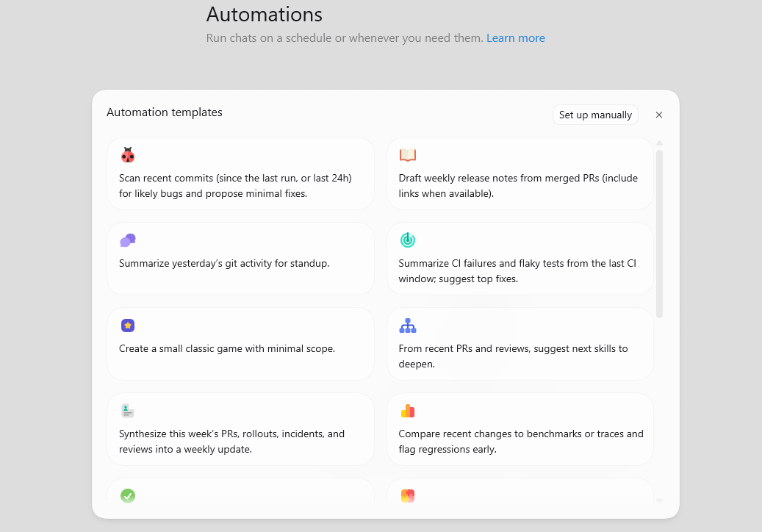Click the purple chat bubbles standup icon
762x532 pixels.
pos(128,240)
